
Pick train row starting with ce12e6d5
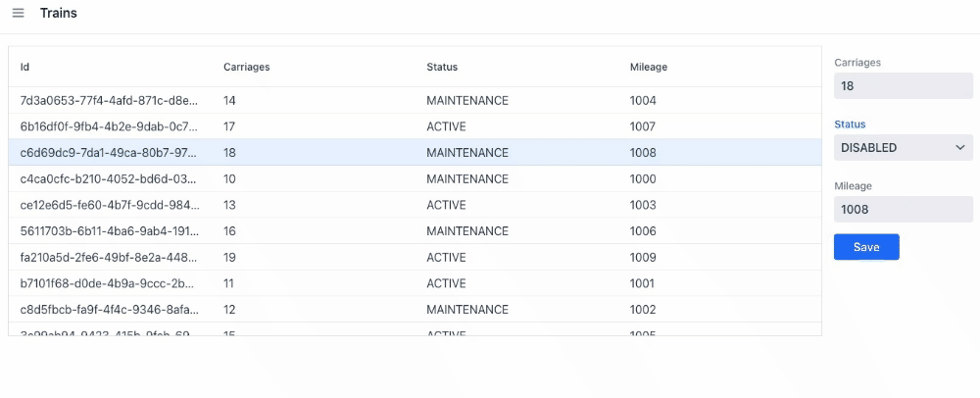(109, 206)
